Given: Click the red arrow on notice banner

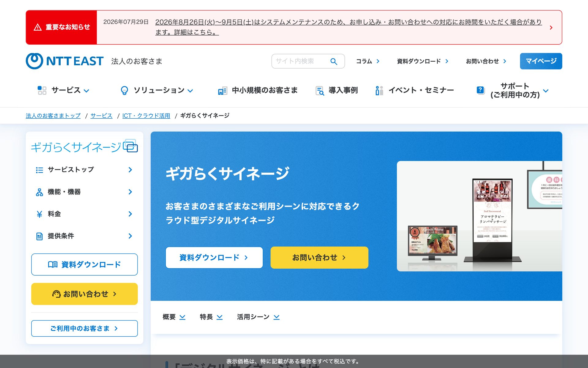Looking at the screenshot, I should 551,28.
